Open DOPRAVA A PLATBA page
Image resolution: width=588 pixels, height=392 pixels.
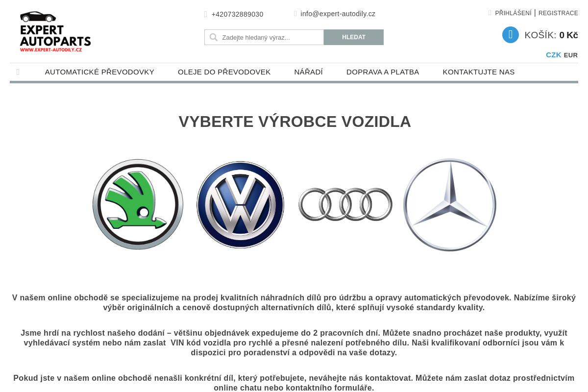coord(383,72)
